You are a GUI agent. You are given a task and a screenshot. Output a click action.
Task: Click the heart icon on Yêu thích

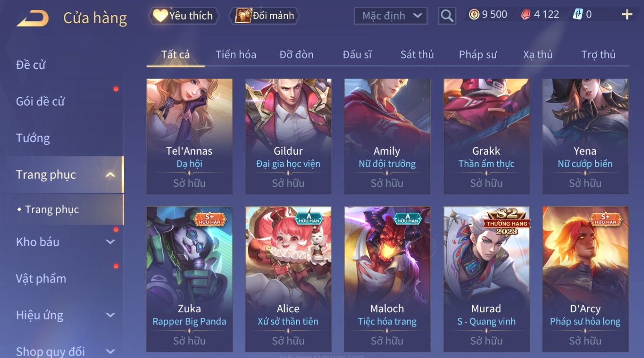tap(160, 16)
